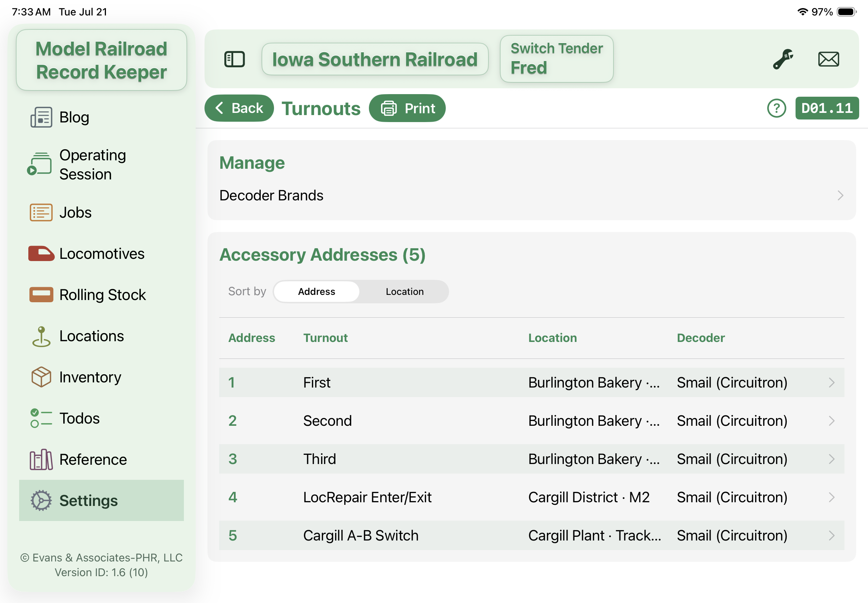Open chevron on LocRepair Enter/Exit row

pyautogui.click(x=831, y=497)
